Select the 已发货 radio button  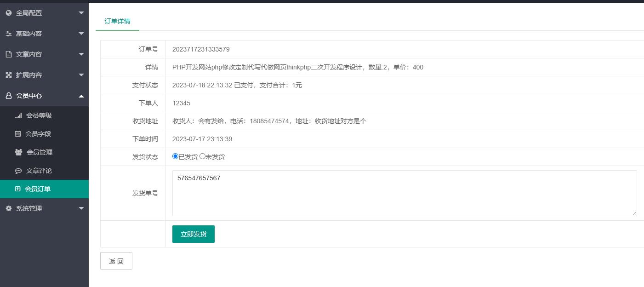click(175, 156)
